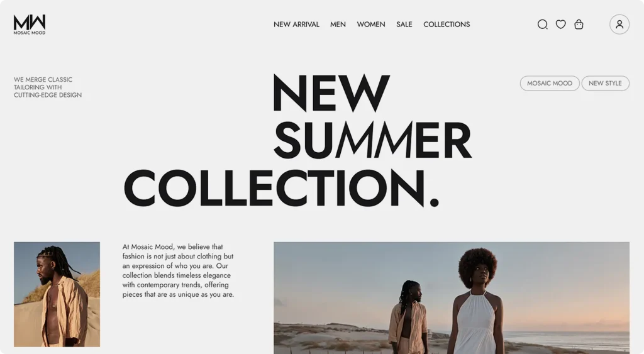Click the word SUMMER in headline
Image resolution: width=644 pixels, height=354 pixels.
pos(372,140)
